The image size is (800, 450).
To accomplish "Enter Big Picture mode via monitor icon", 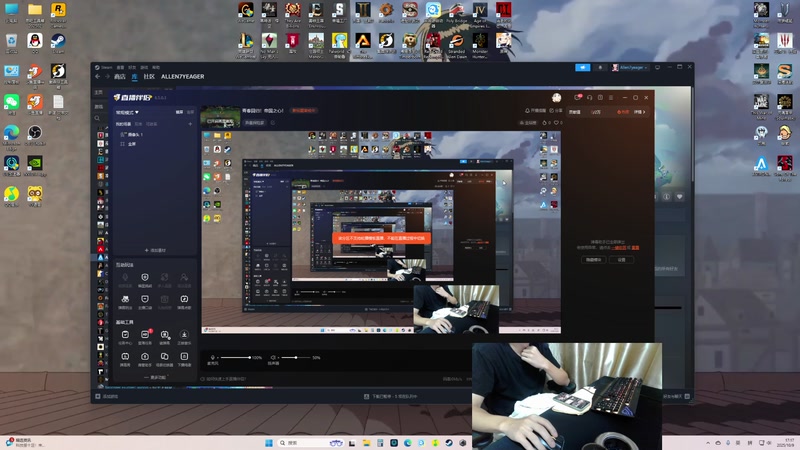I will [x=658, y=67].
